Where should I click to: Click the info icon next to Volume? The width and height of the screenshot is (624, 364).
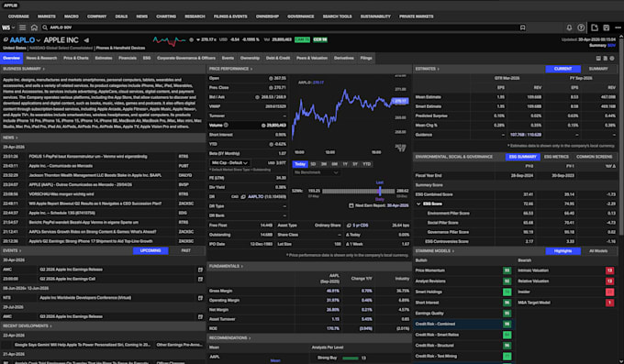pyautogui.click(x=226, y=125)
